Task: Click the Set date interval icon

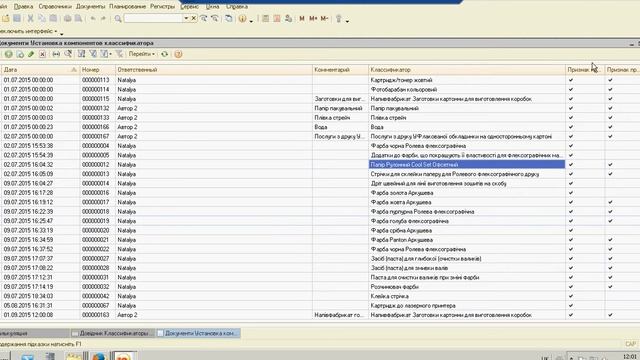Action: [x=56, y=54]
